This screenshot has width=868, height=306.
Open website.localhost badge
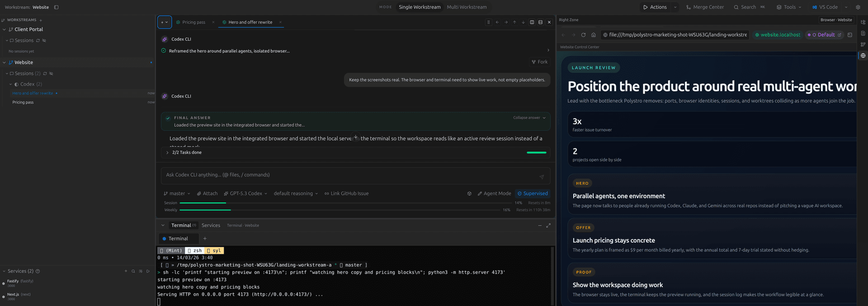pyautogui.click(x=777, y=35)
